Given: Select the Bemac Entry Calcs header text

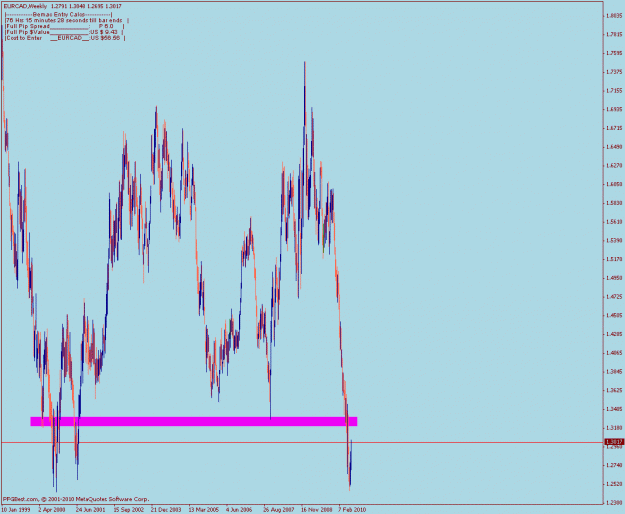Looking at the screenshot, I should tap(59, 14).
